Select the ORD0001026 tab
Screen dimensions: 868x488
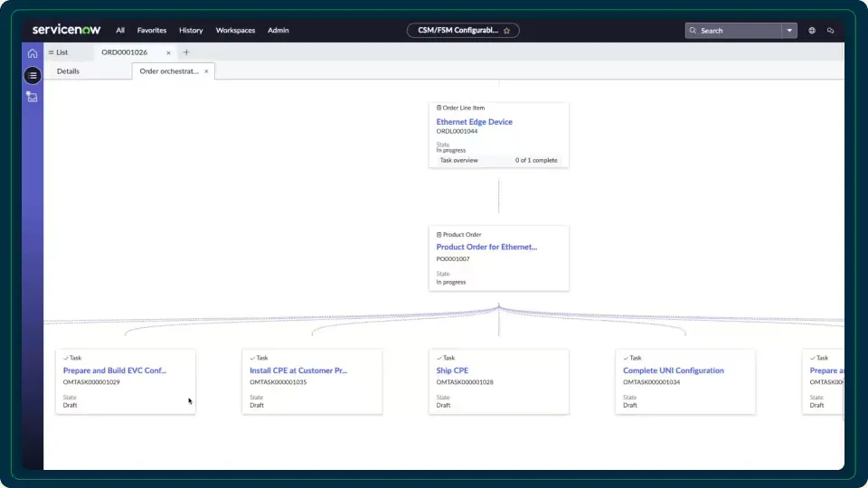click(x=125, y=52)
